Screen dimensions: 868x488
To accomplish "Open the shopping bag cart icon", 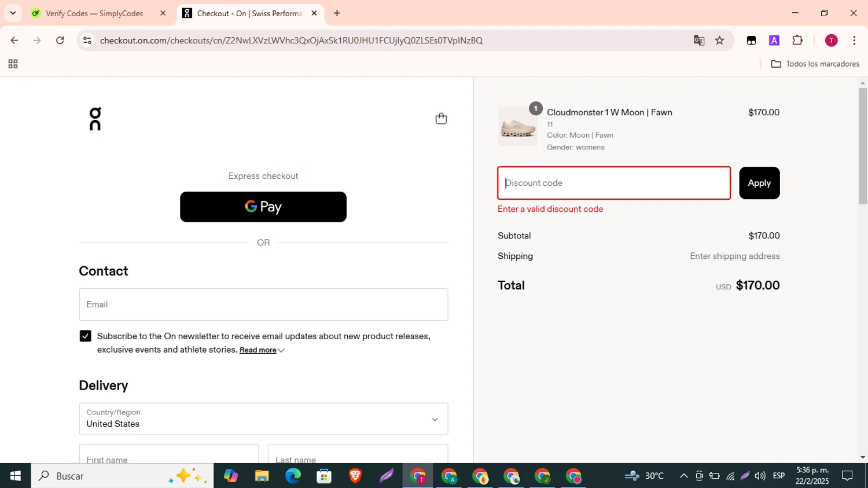I will (x=441, y=119).
